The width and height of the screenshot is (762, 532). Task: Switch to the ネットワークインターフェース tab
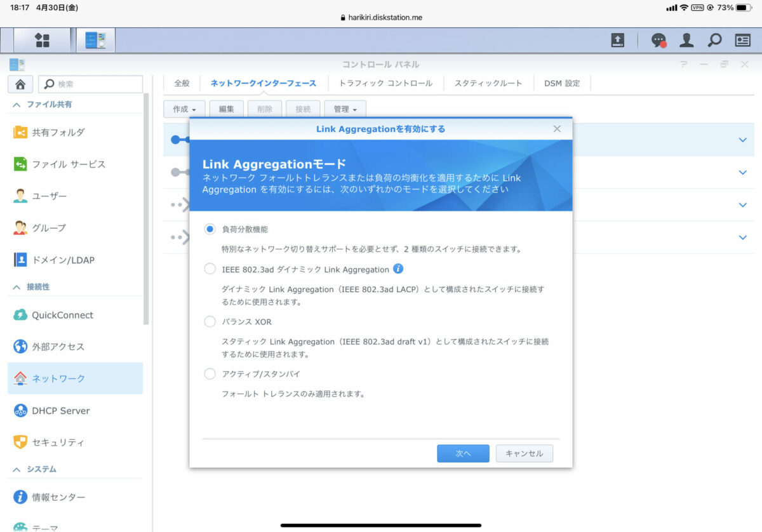pyautogui.click(x=263, y=83)
